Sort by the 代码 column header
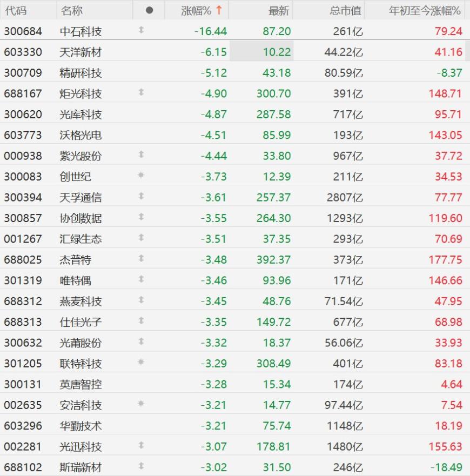This screenshot has width=470, height=476. pos(16,11)
